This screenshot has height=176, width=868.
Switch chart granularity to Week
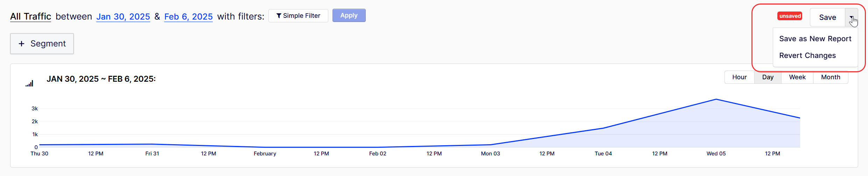(797, 77)
